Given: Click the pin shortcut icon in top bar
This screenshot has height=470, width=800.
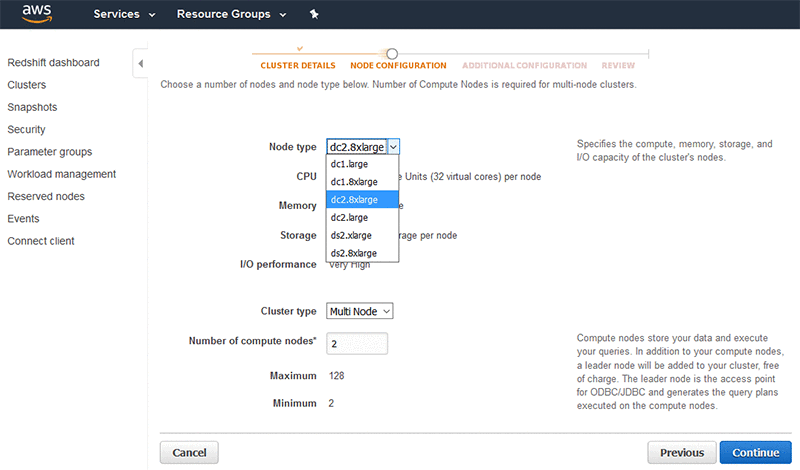Looking at the screenshot, I should [314, 14].
